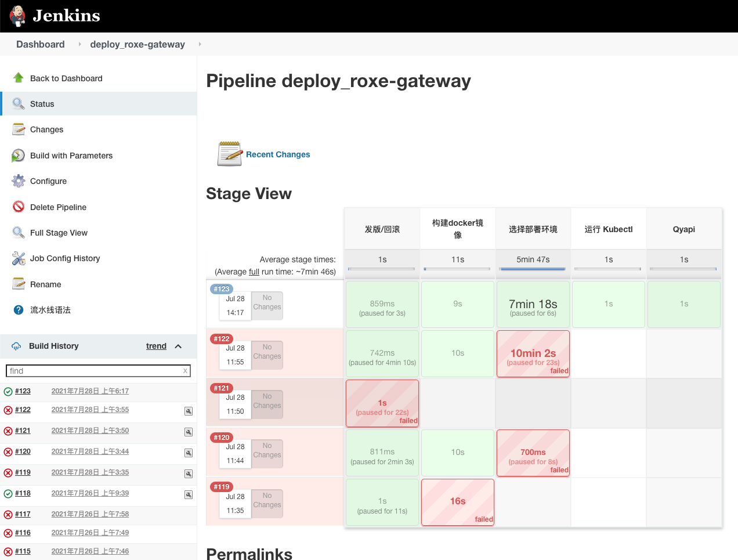Click the failed 700ms stage cell of build #120
Viewport: 738px width, 560px height.
click(x=533, y=453)
